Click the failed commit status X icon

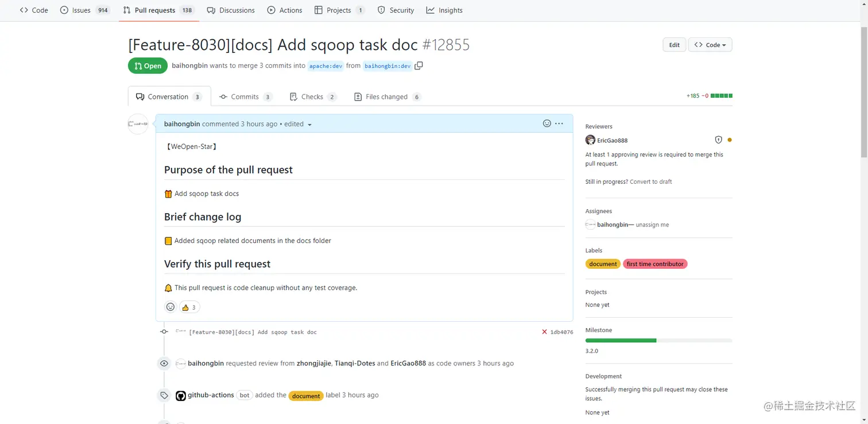[544, 332]
